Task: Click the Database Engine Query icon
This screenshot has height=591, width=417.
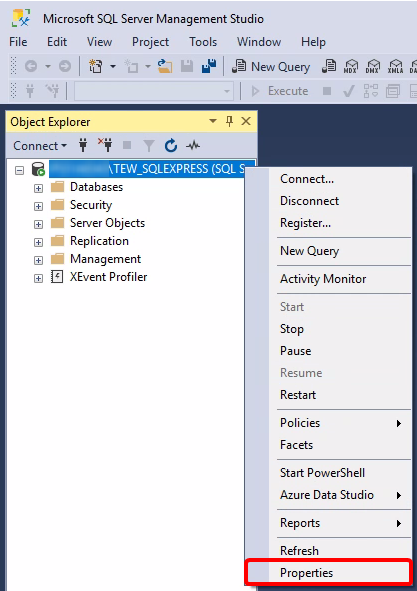Action: point(329,66)
